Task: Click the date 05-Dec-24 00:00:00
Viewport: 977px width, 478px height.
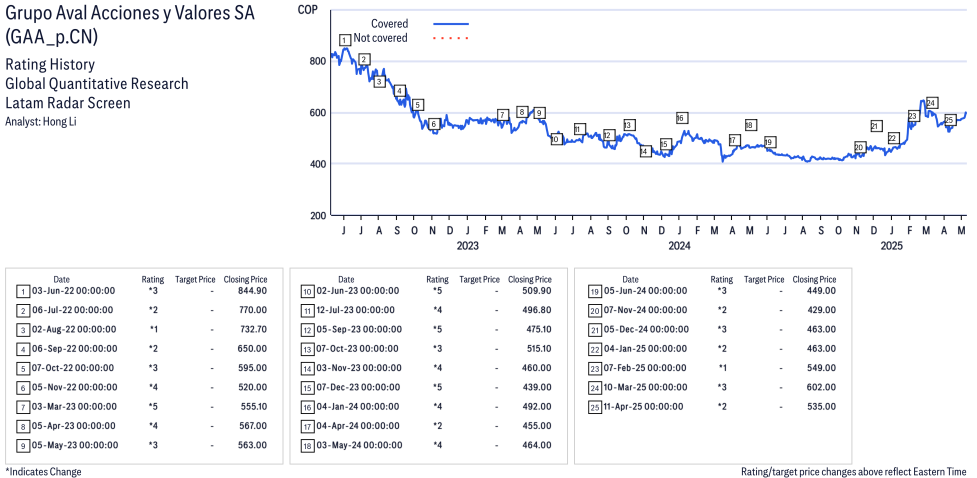Action: pyautogui.click(x=646, y=329)
